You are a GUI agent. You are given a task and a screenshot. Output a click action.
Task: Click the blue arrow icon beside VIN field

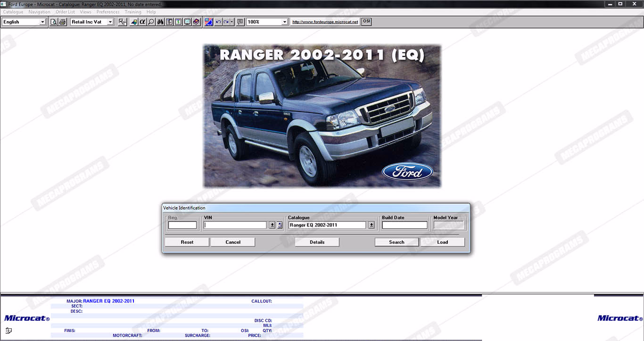tap(280, 225)
